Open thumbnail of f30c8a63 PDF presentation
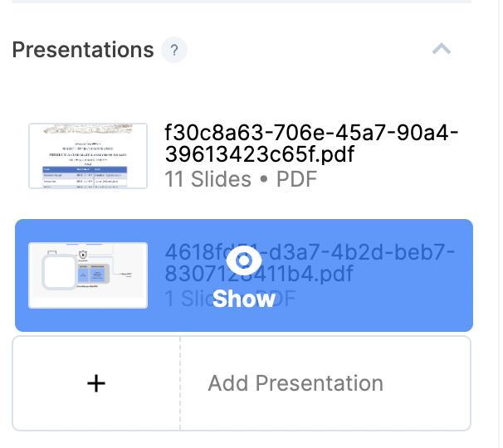503x448 pixels. pos(88,156)
